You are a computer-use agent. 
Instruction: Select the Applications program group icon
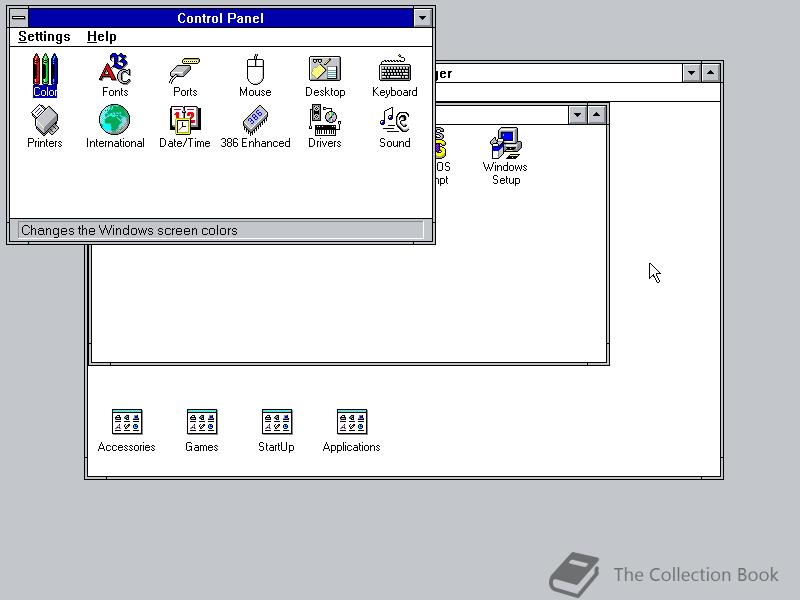(352, 431)
